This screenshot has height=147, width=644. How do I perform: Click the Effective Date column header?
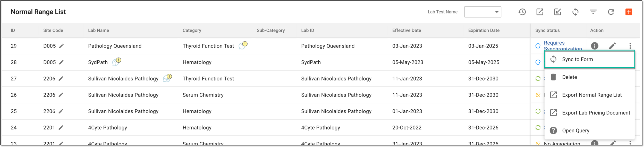click(406, 30)
